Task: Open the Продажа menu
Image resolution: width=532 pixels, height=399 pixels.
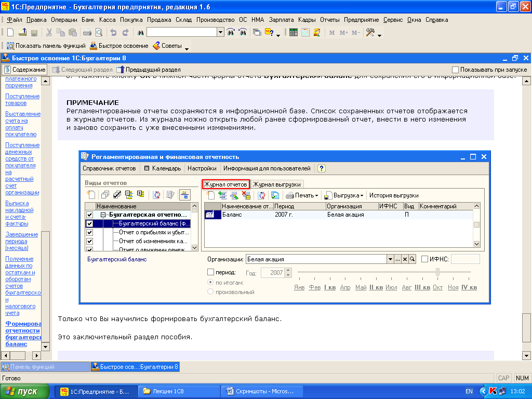Action: [159, 20]
